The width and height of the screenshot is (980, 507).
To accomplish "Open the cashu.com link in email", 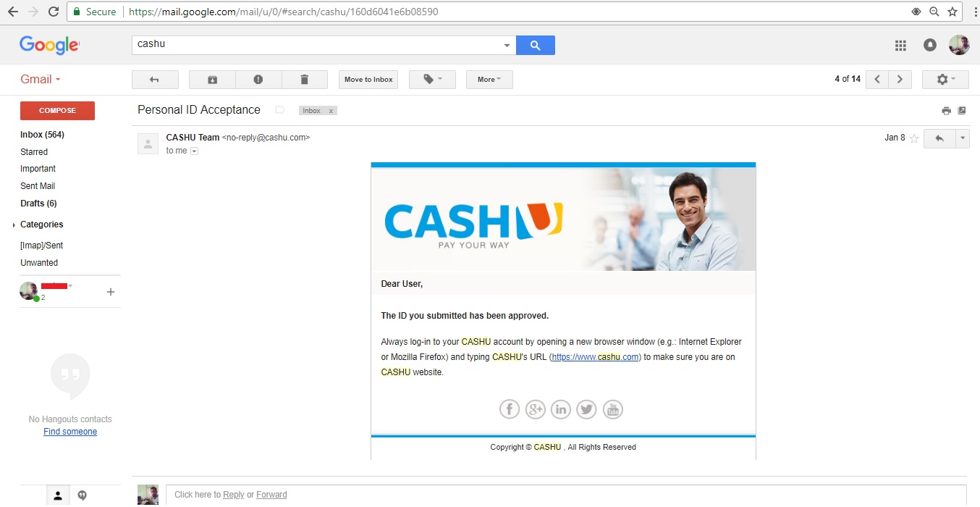I will coord(596,357).
